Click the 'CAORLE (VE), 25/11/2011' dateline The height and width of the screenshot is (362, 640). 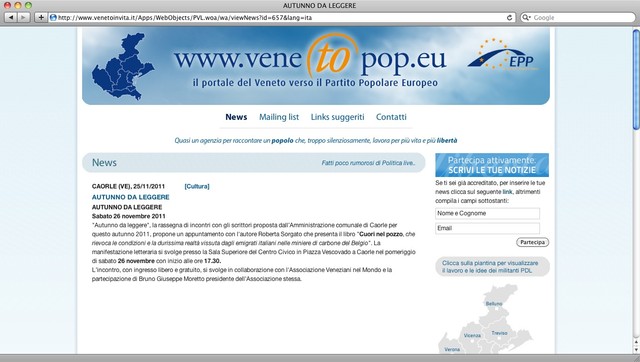coord(128,186)
